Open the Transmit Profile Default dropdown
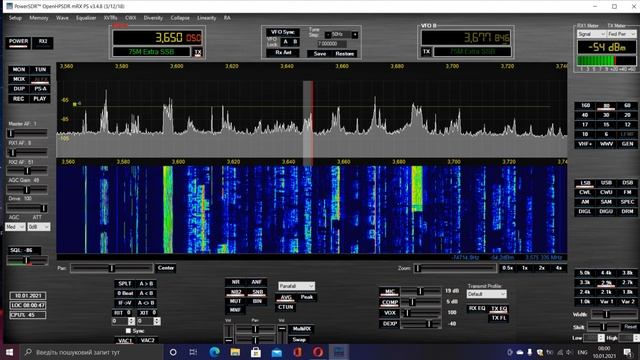 [487, 294]
